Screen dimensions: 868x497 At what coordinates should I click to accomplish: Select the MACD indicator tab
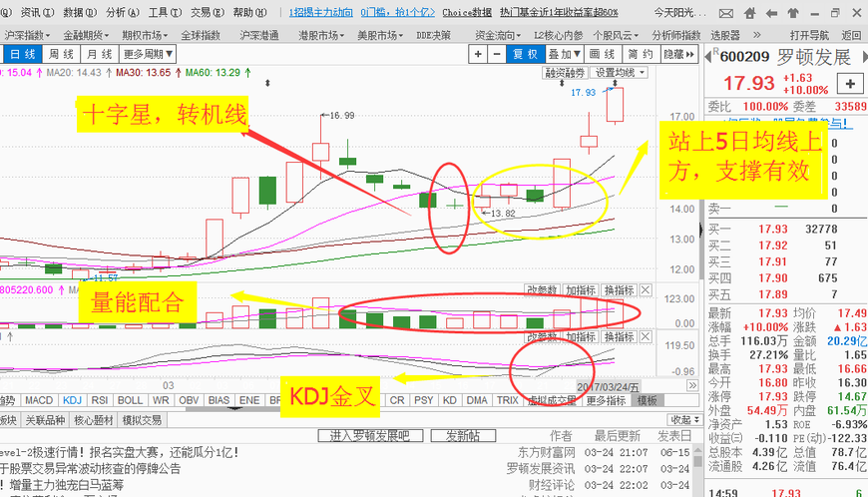[x=39, y=400]
